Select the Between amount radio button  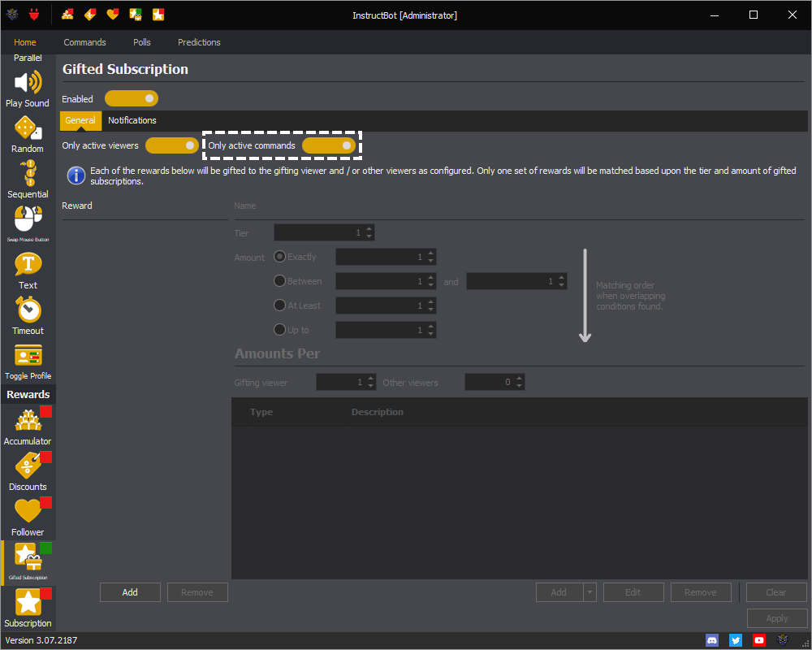tap(279, 281)
